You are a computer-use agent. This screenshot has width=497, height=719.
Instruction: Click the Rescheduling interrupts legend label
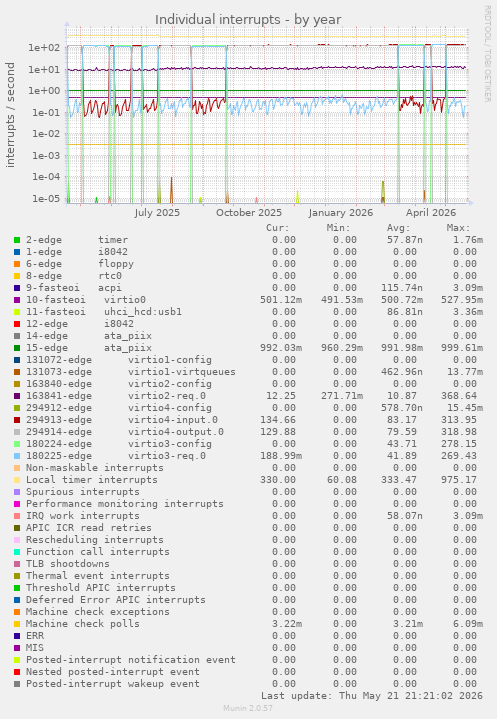pos(94,540)
